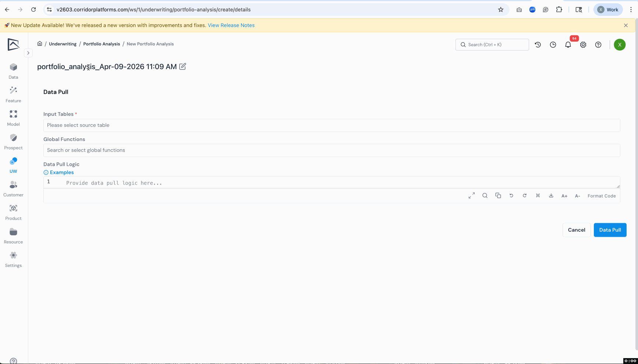Open the green user avatar menu
638x364 pixels.
(x=620, y=45)
